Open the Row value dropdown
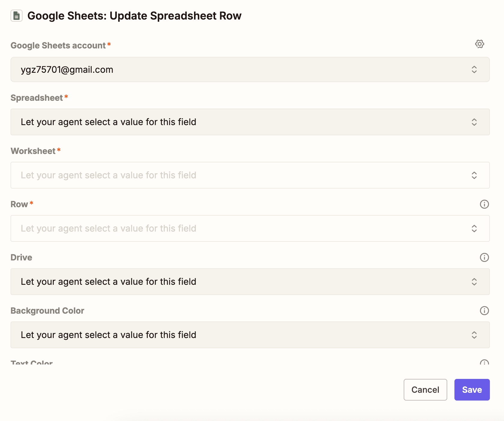Screen dimensions: 504x421 coord(240,229)
